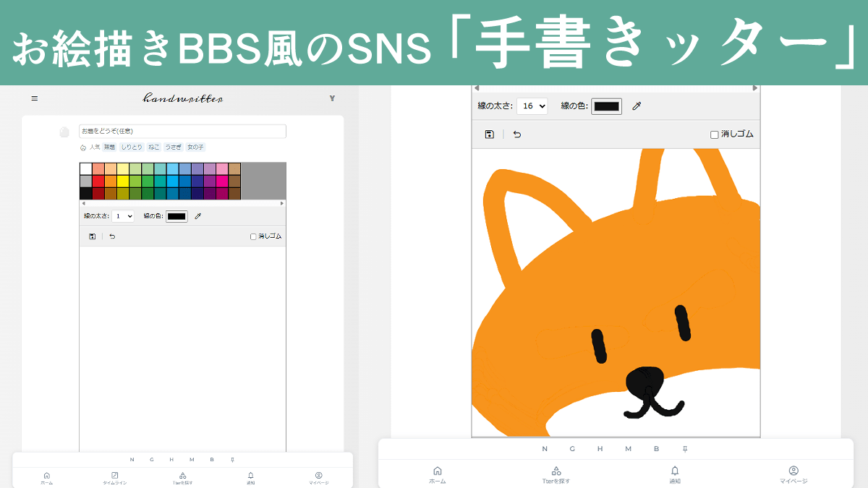Screen dimensions: 868x488
Task: Enable the 消しゴム eraser checkbox on the left canvas
Action: tap(252, 236)
